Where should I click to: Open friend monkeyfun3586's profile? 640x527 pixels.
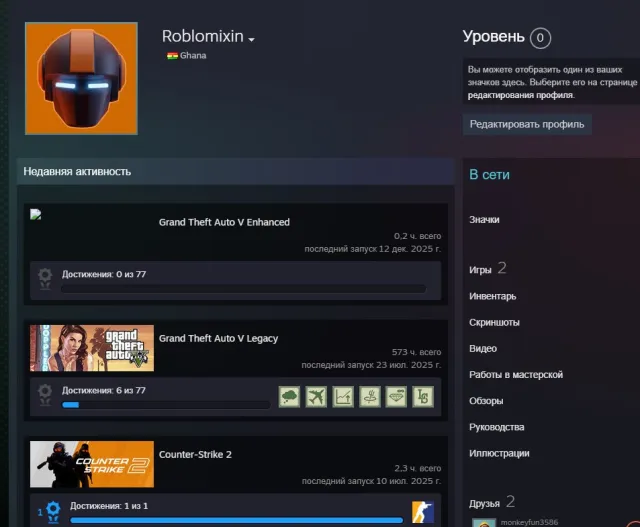(529, 522)
